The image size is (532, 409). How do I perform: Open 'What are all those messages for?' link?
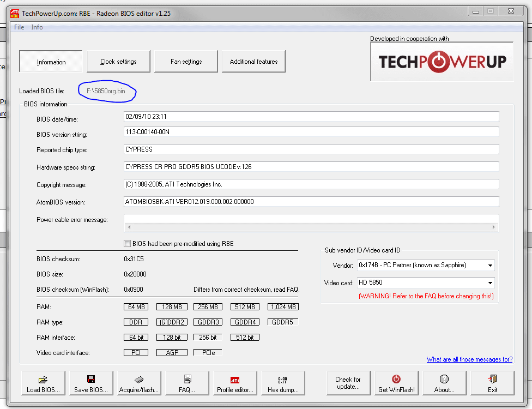[x=469, y=359]
